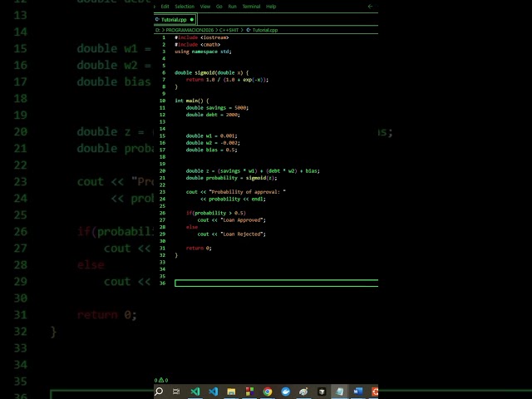Click Tutorial.cpp in the breadcrumb path

pyautogui.click(x=265, y=30)
